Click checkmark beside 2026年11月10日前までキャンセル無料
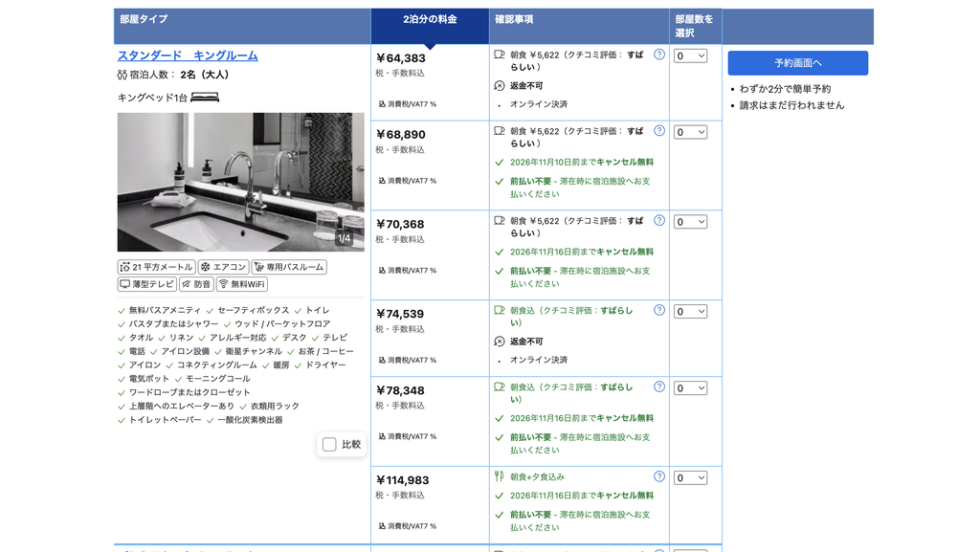This screenshot has width=980, height=552. click(x=500, y=163)
